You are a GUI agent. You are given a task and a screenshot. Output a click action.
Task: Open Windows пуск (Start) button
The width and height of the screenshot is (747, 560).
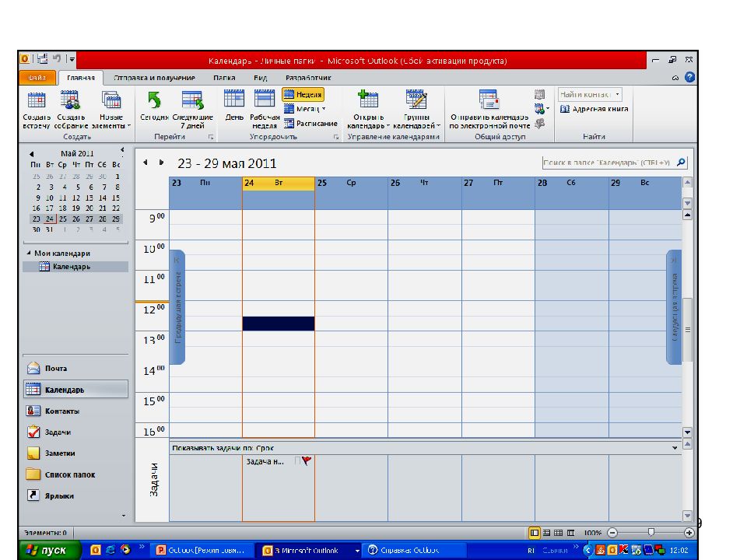click(x=50, y=550)
